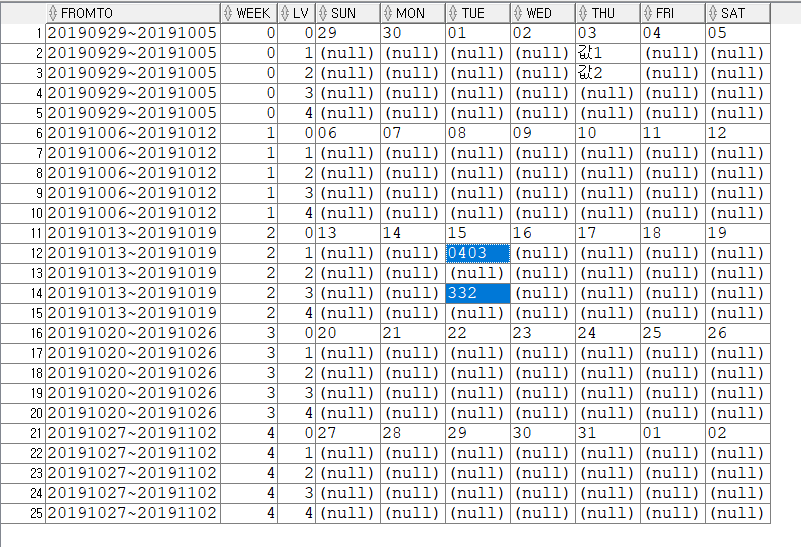Click the WED column header

(543, 13)
